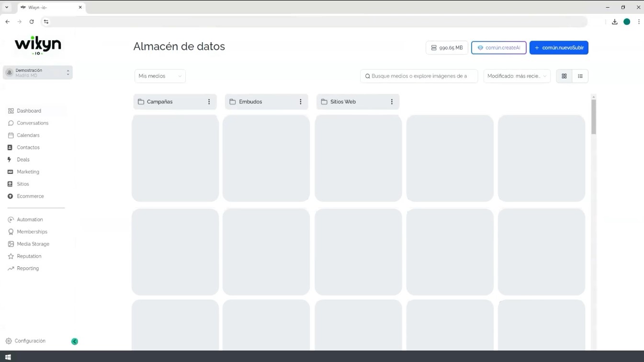Click the Marketing icon in the sidebar
The height and width of the screenshot is (362, 644).
10,172
